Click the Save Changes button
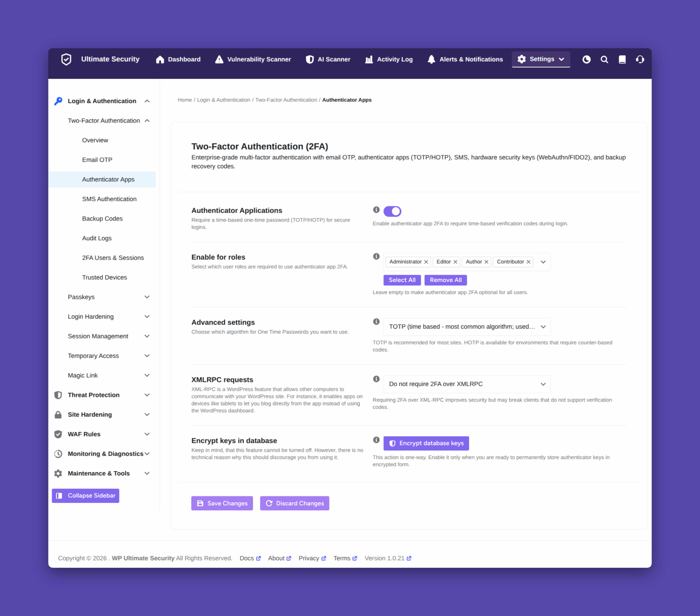 pos(222,503)
